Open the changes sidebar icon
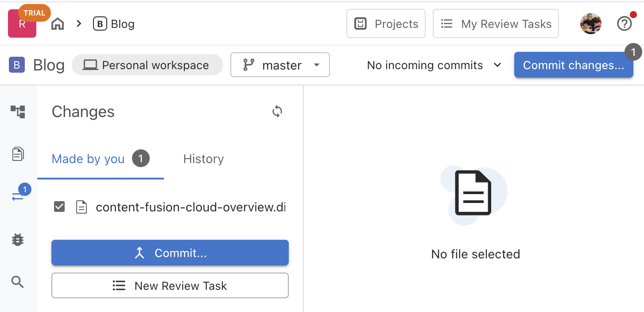The image size is (644, 312). click(x=18, y=197)
